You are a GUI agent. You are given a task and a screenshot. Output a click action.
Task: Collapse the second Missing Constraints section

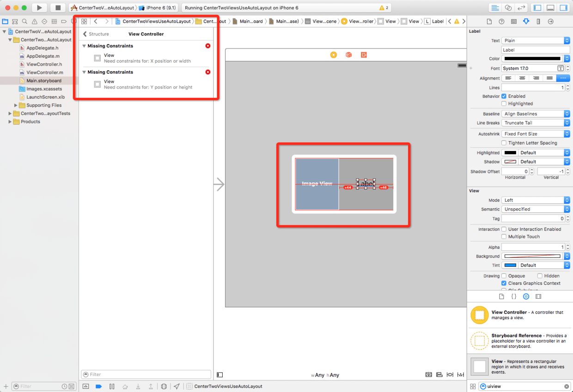pyautogui.click(x=84, y=72)
